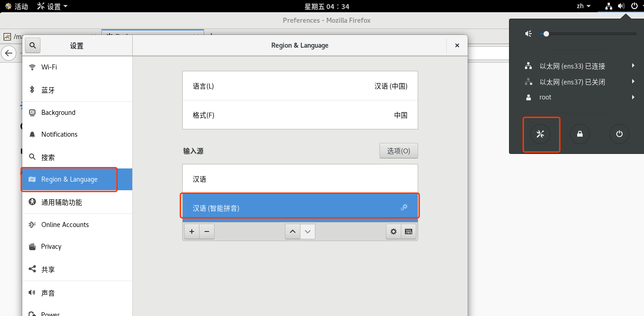Go back using the arrow button
Viewport: 644px width, 316px height.
9,53
